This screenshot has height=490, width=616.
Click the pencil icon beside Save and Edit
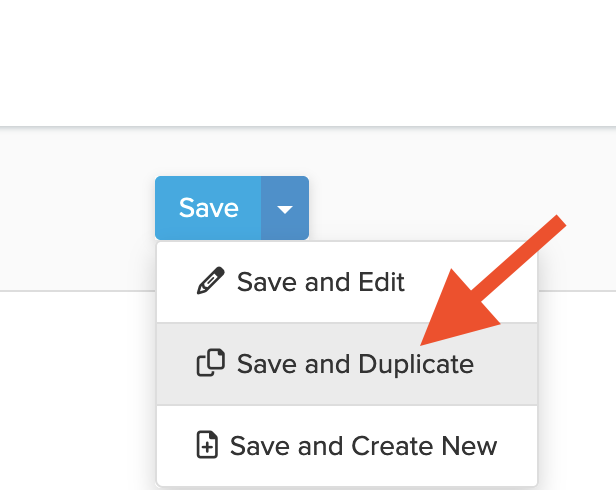[211, 282]
